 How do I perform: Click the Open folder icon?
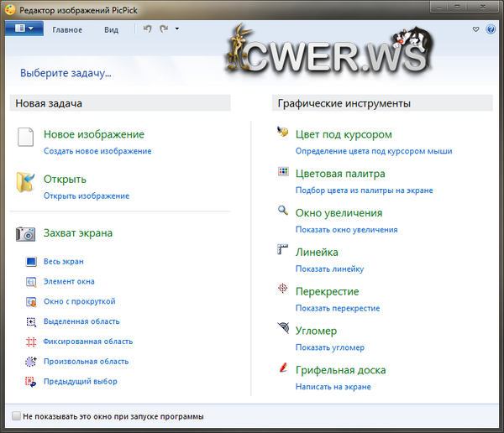(x=27, y=182)
